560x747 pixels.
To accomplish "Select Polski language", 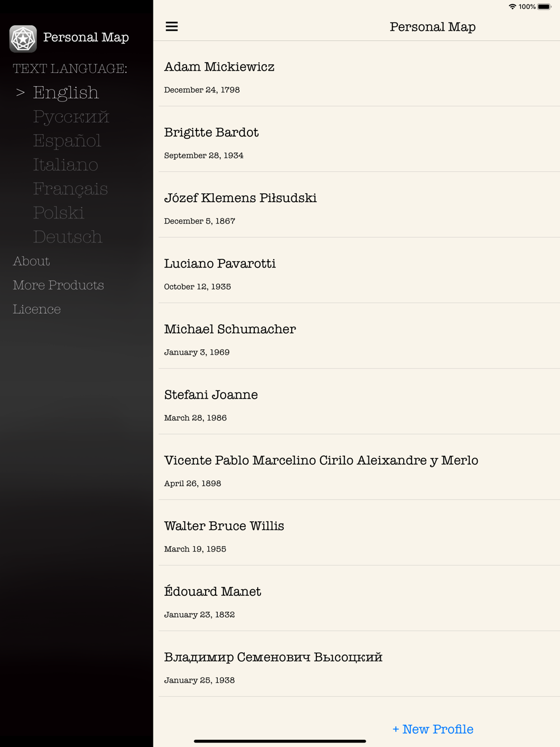I will click(x=59, y=213).
